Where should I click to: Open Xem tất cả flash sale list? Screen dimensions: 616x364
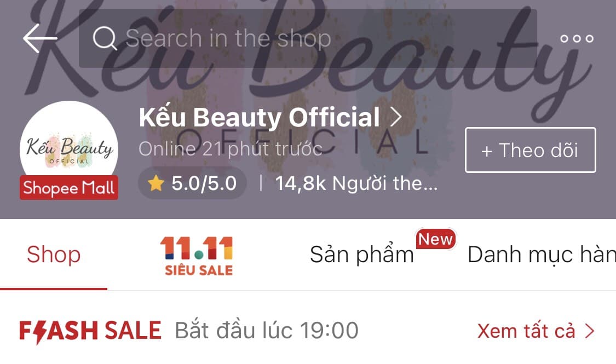click(x=526, y=331)
